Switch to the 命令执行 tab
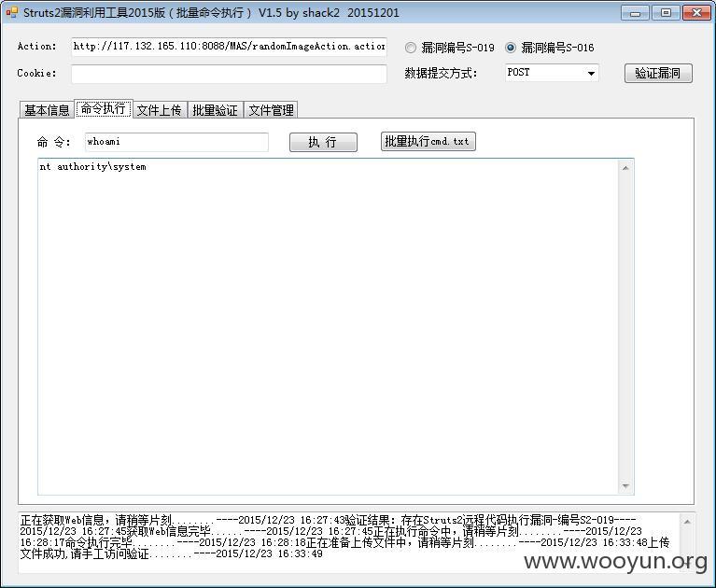 click(x=104, y=108)
